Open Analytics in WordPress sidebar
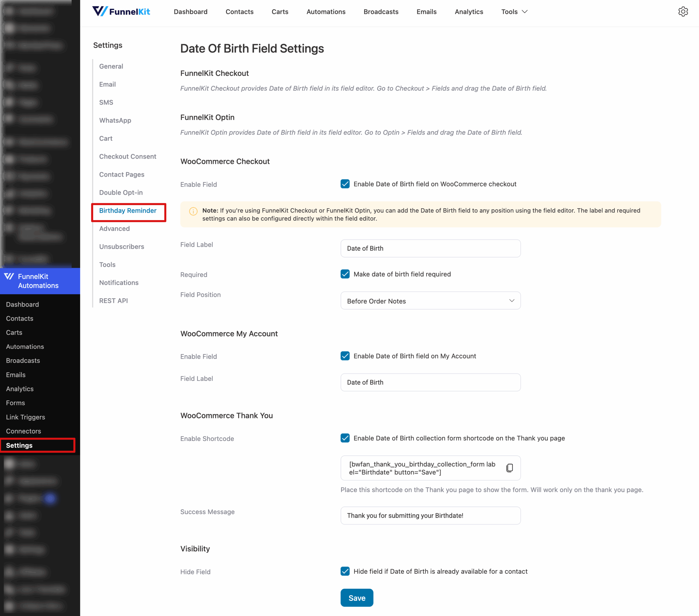Screen dimensions: 699x616 pyautogui.click(x=20, y=389)
